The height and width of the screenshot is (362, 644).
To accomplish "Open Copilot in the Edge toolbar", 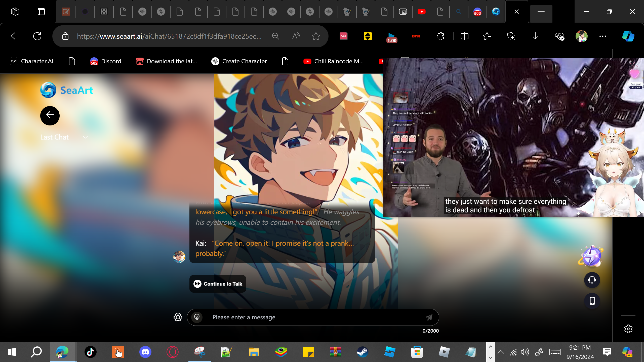I will pyautogui.click(x=628, y=36).
